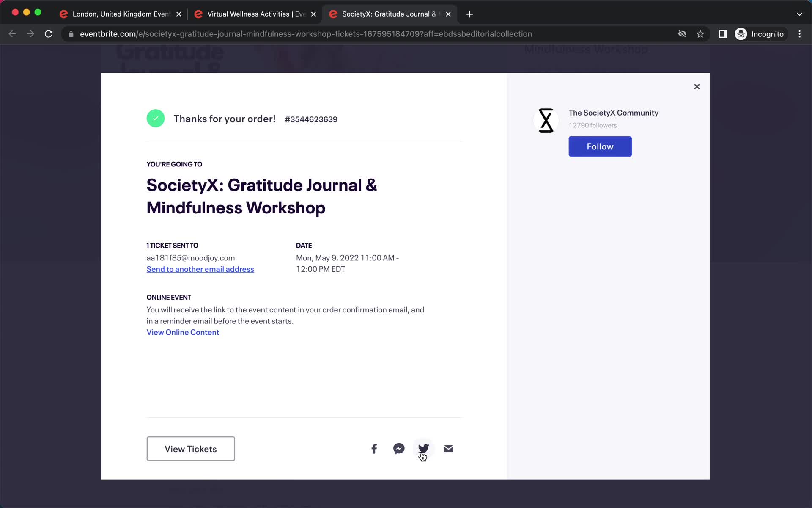Screen dimensions: 812x508
Task: Click the View Tickets button
Action: point(191,448)
